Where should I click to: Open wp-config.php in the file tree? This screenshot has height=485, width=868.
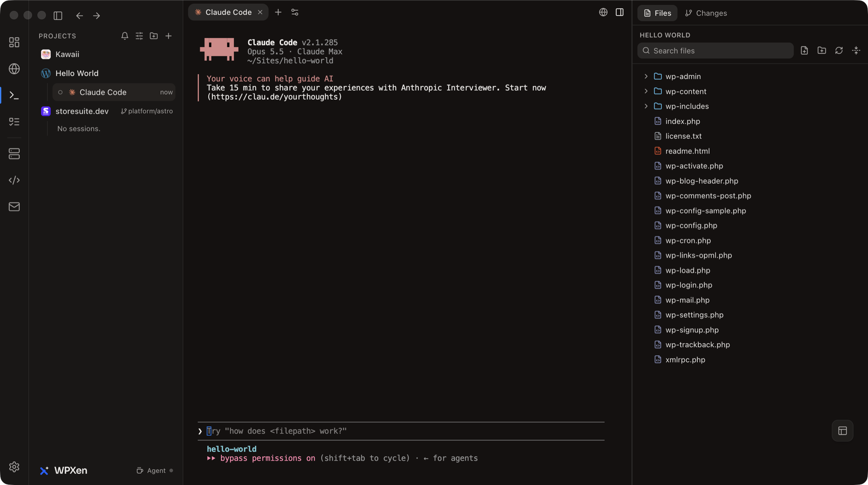click(691, 226)
